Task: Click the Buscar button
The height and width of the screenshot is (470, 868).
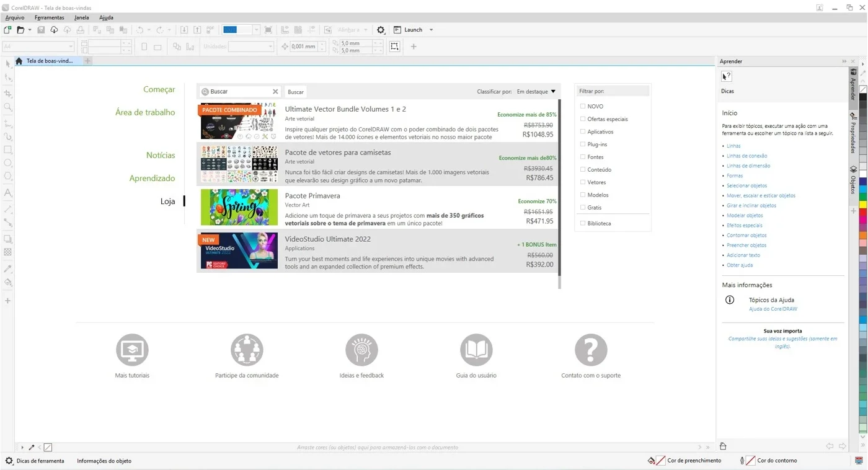Action: coord(296,92)
